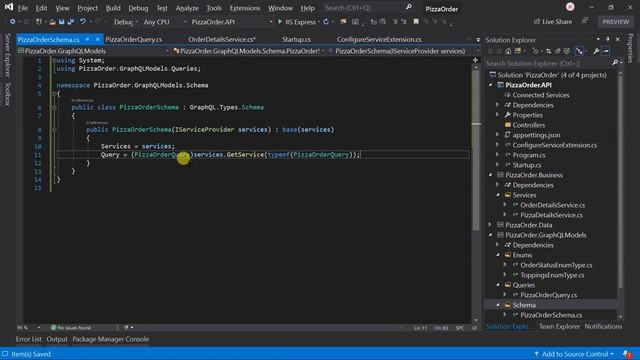
Task: Open the Any CPU platform dropdown
Action: click(x=165, y=22)
